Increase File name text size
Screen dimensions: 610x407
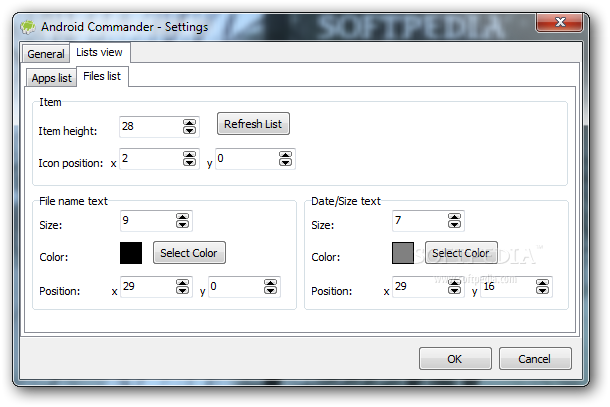coord(182,217)
